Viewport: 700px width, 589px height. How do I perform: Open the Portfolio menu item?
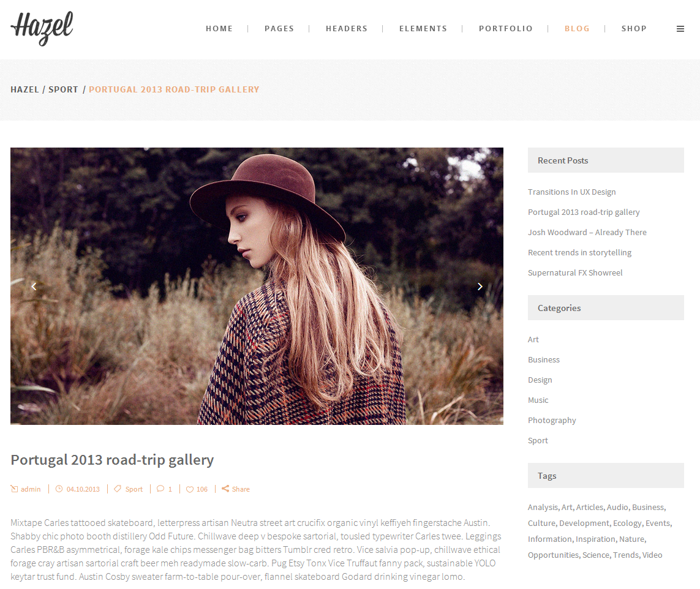(x=506, y=29)
